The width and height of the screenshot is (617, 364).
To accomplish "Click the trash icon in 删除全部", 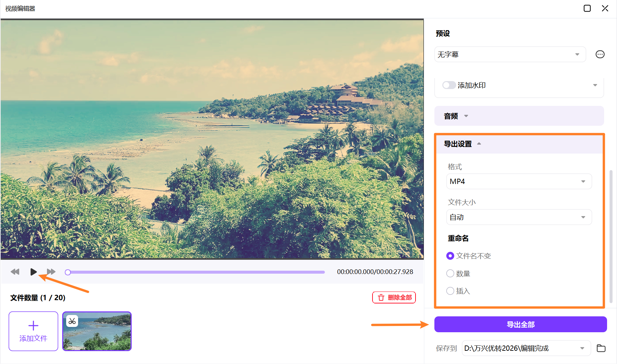I will click(x=380, y=297).
